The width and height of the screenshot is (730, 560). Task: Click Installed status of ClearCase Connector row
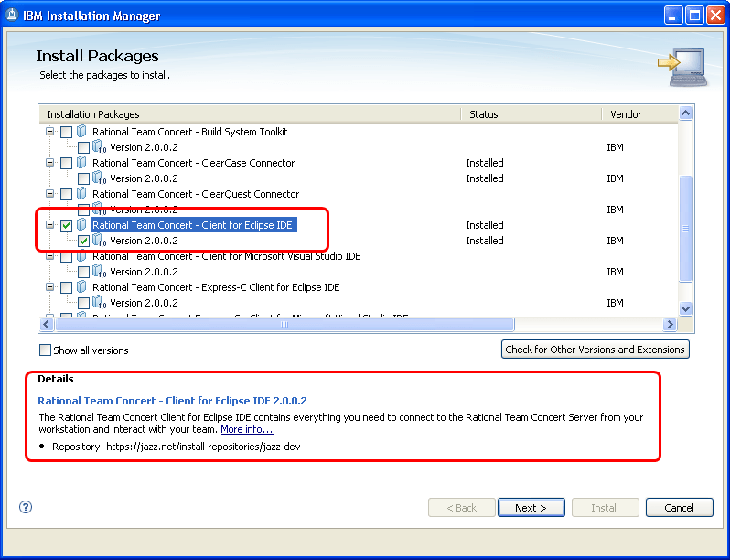coord(485,163)
